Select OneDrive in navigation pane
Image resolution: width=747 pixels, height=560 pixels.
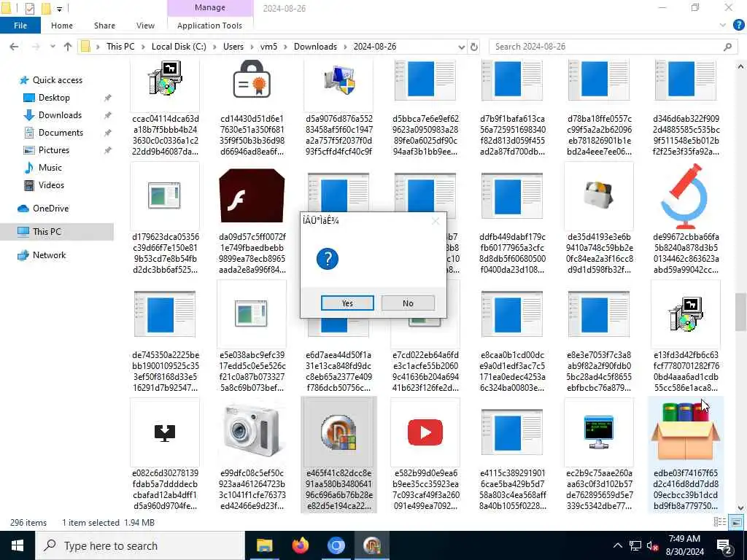point(50,209)
